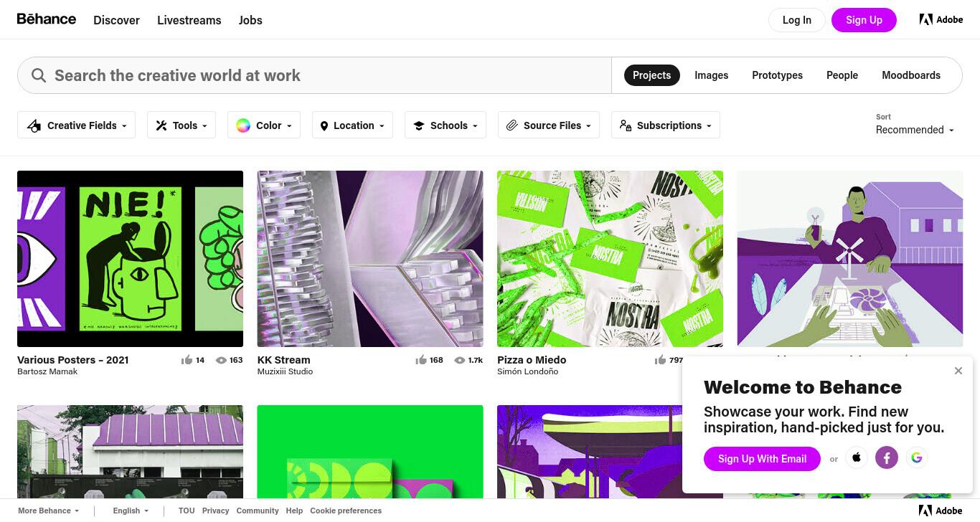980x522 pixels.
Task: Click the appreciation thumbs-up on KK Stream
Action: 421,360
